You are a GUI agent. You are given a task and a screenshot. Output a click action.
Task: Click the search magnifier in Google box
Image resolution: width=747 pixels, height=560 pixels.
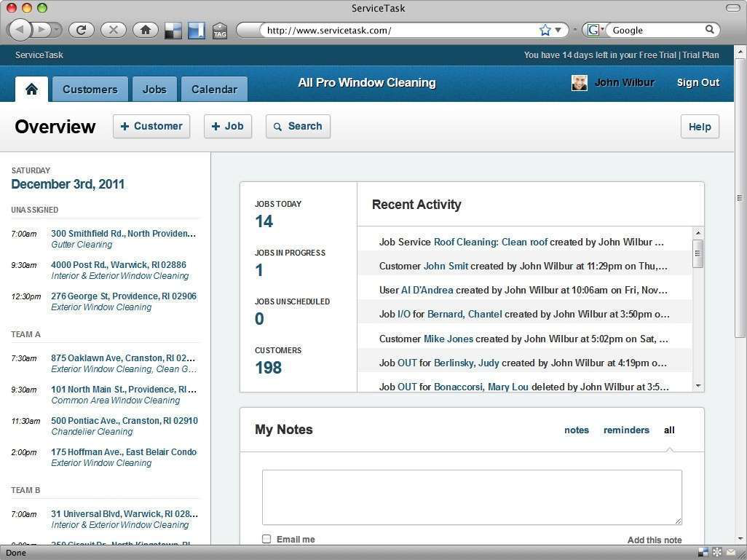coord(709,30)
